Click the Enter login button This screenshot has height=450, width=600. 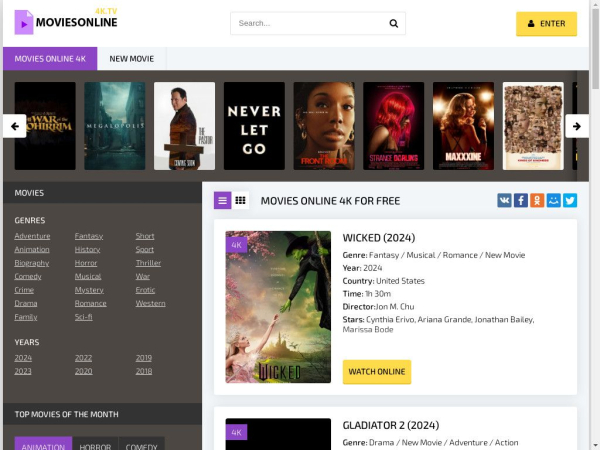click(546, 24)
